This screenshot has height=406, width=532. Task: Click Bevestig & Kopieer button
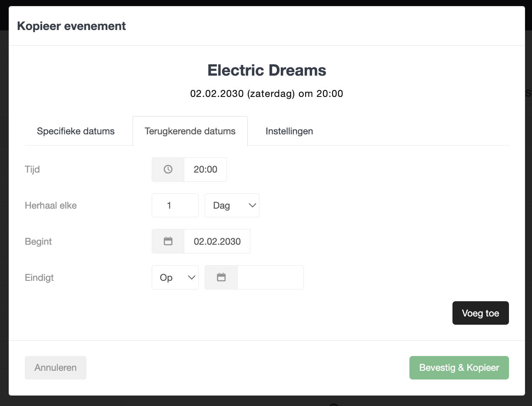459,368
